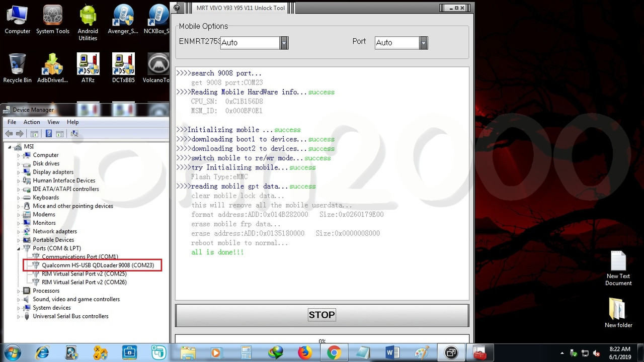This screenshot has width=644, height=362.
Task: Click the network icon in system tray
Action: [585, 353]
